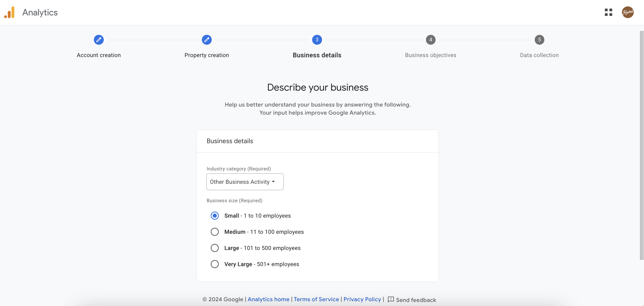Select Medium 11 to 100 employees radio
The width and height of the screenshot is (644, 306).
coord(215,232)
